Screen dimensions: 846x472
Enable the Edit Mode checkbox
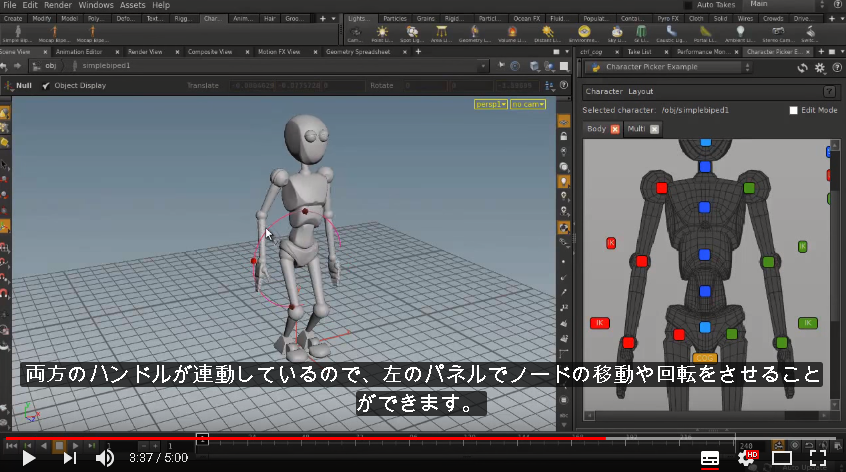tap(793, 110)
